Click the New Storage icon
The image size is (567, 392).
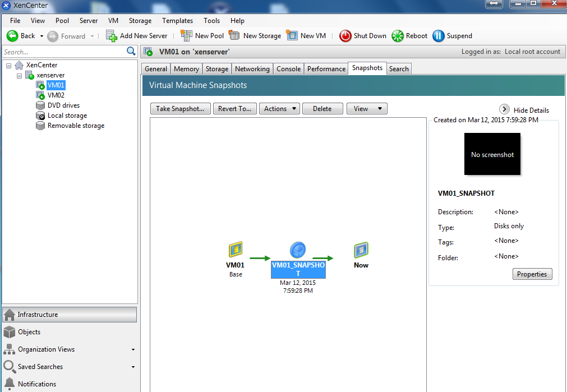tap(234, 35)
